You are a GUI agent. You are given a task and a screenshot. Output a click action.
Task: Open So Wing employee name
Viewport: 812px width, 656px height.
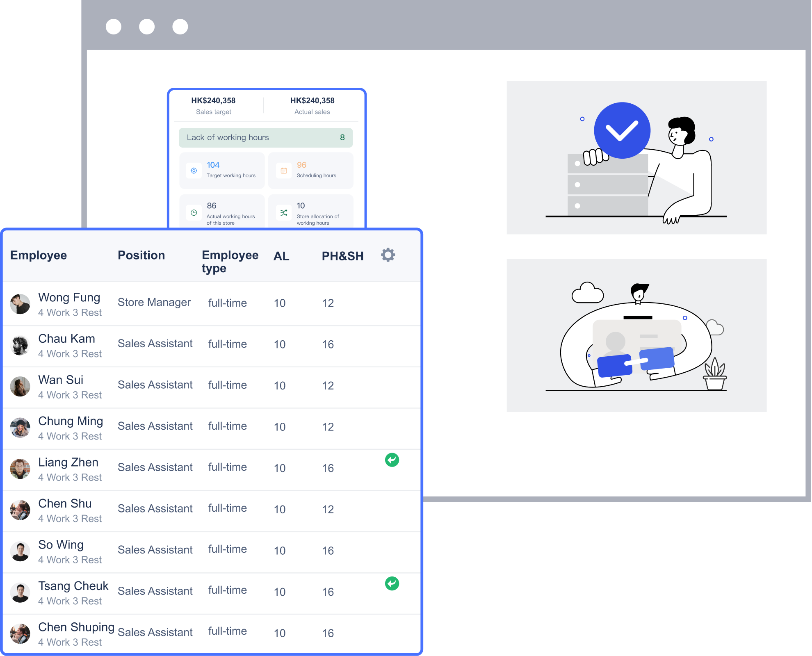click(61, 545)
